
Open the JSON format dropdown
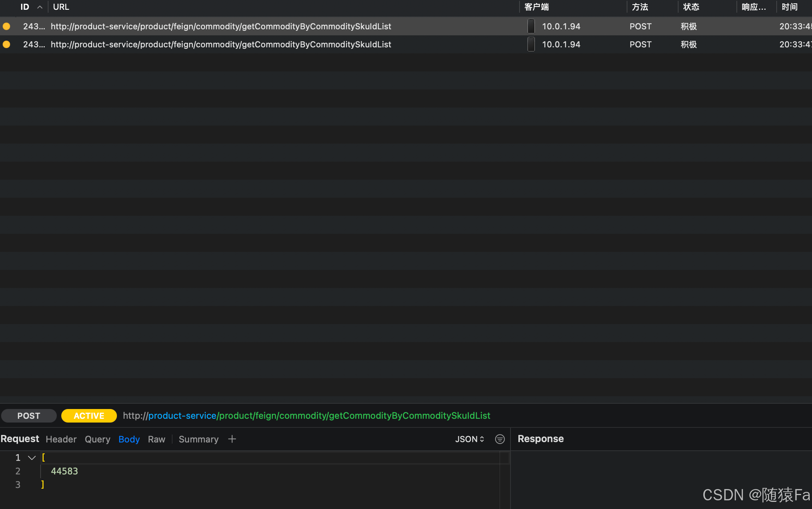coord(469,439)
